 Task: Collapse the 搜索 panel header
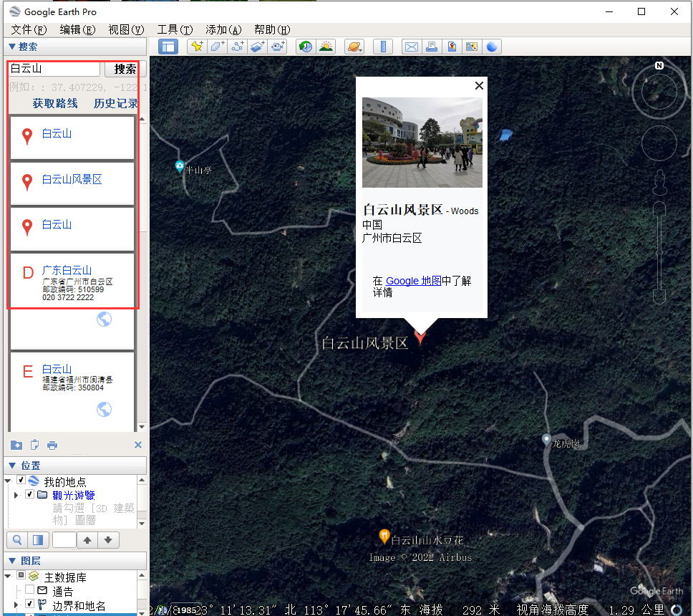(12, 47)
